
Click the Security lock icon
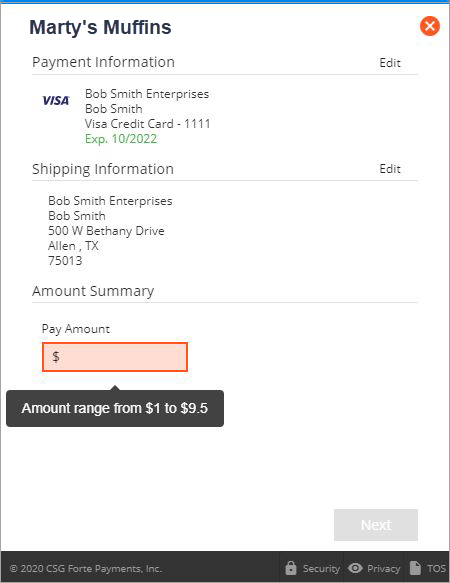pyautogui.click(x=291, y=568)
